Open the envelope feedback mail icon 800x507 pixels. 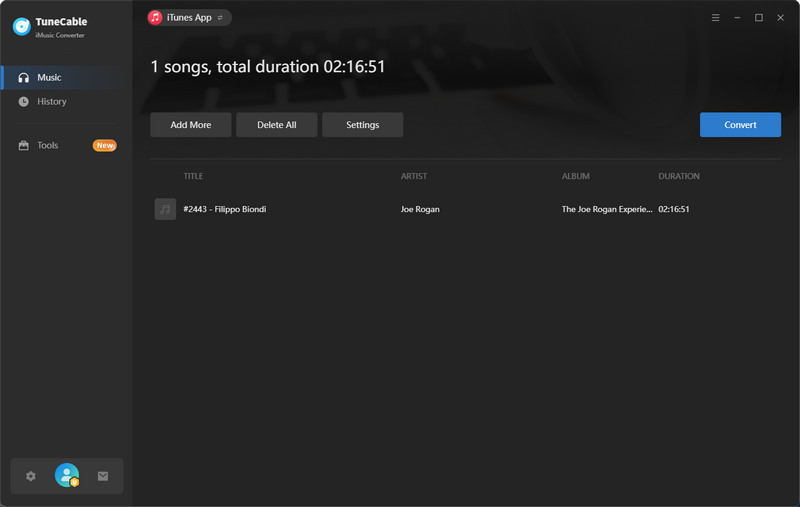pyautogui.click(x=103, y=476)
